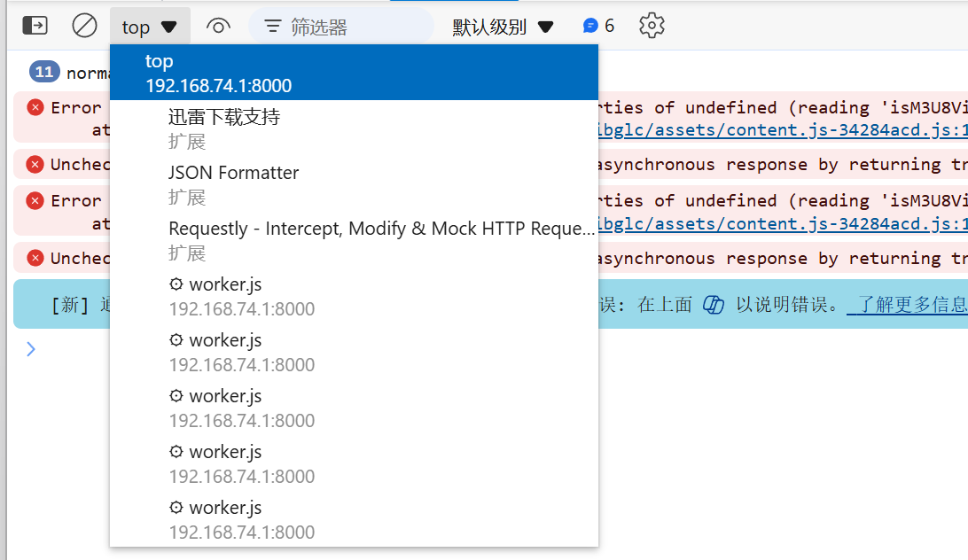The width and height of the screenshot is (968, 560).
Task: Click the 筛选器 filter input field
Action: pos(355,27)
